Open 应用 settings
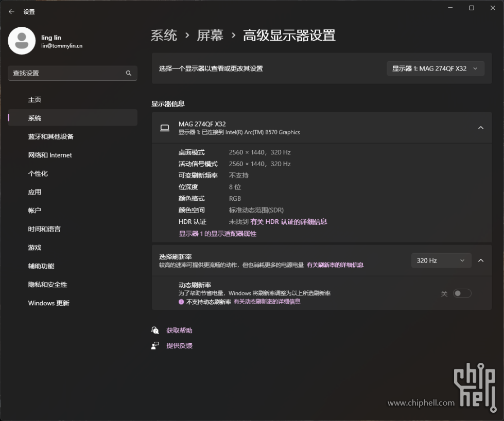 point(73,192)
